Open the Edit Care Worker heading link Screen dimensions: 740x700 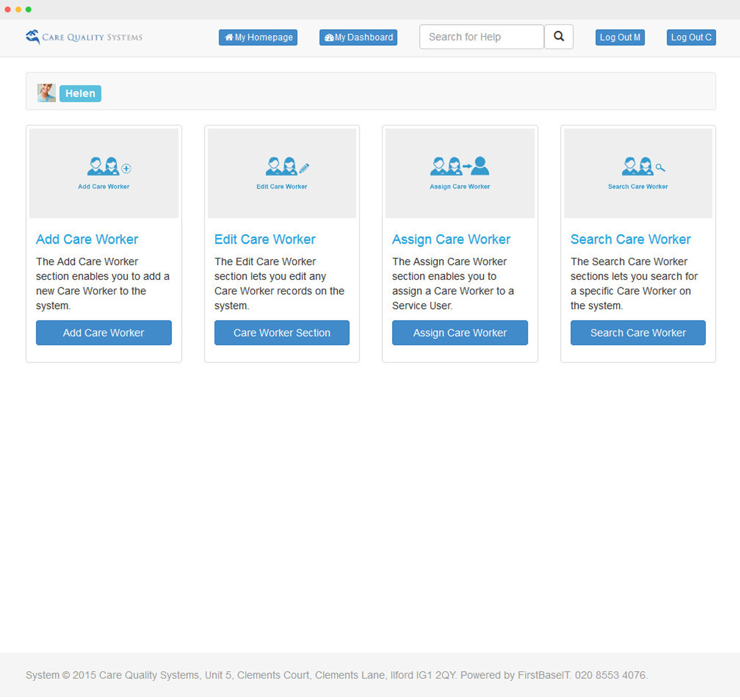[265, 239]
